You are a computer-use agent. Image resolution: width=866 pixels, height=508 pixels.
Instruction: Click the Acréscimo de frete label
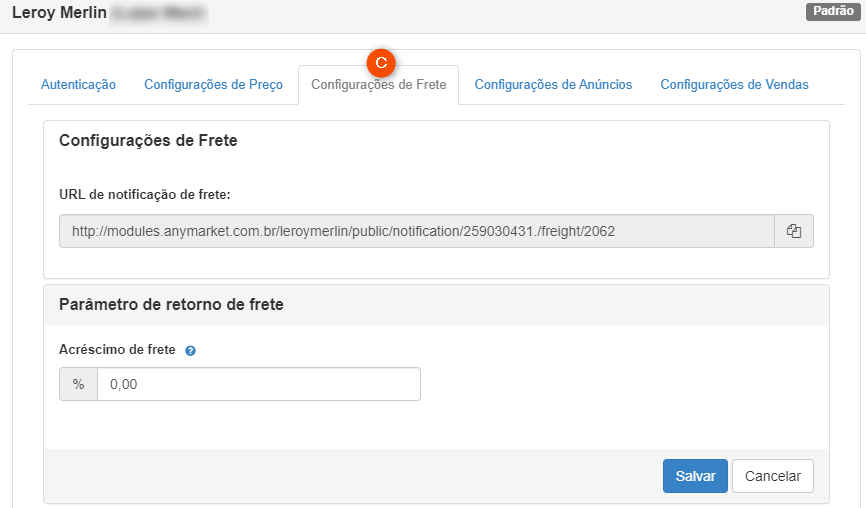117,350
